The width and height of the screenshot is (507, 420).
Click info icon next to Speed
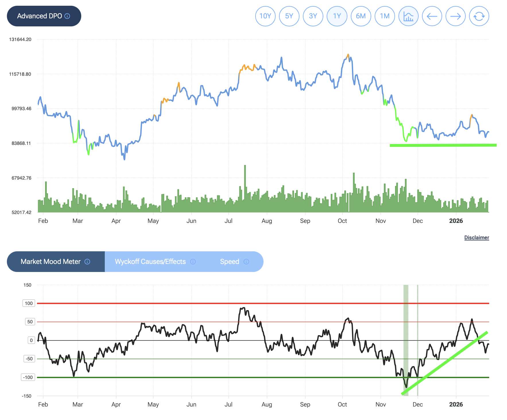(246, 262)
